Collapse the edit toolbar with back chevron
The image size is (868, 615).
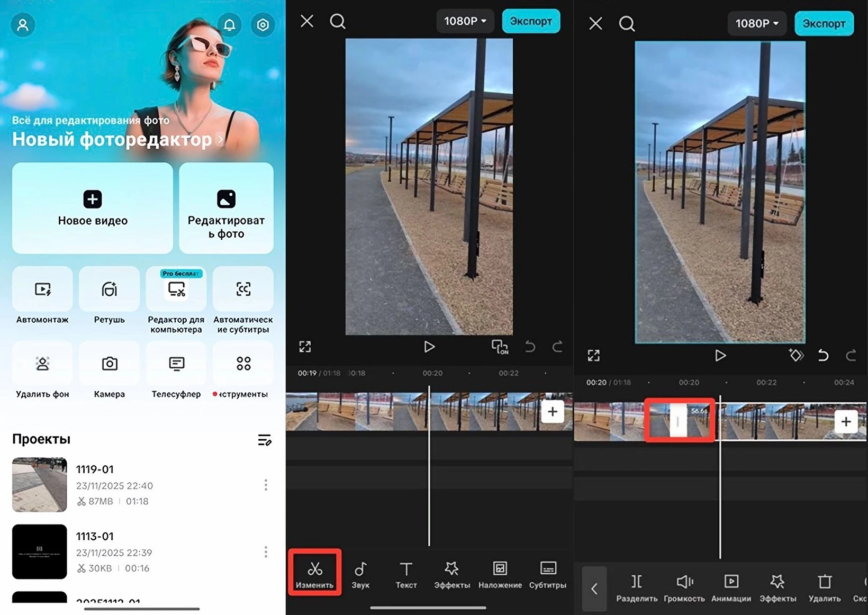tap(594, 589)
